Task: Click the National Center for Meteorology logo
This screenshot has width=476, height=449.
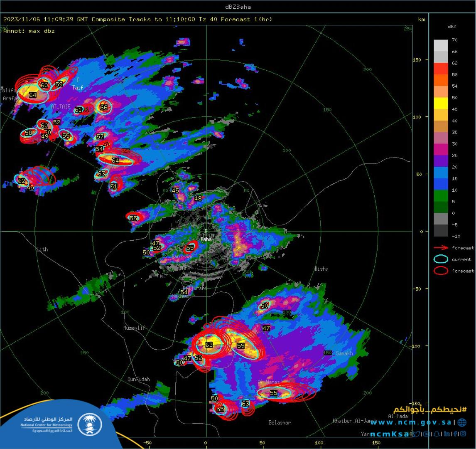Action: 89,424
